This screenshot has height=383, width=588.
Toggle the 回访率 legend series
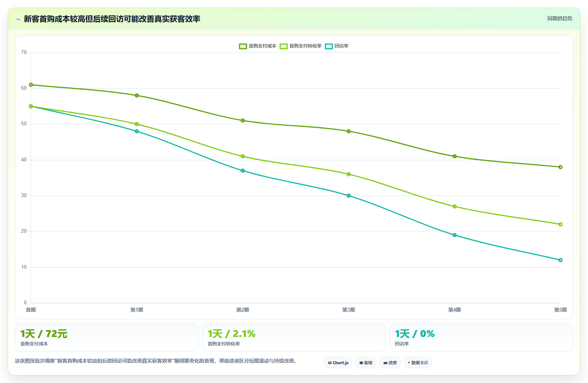point(337,46)
